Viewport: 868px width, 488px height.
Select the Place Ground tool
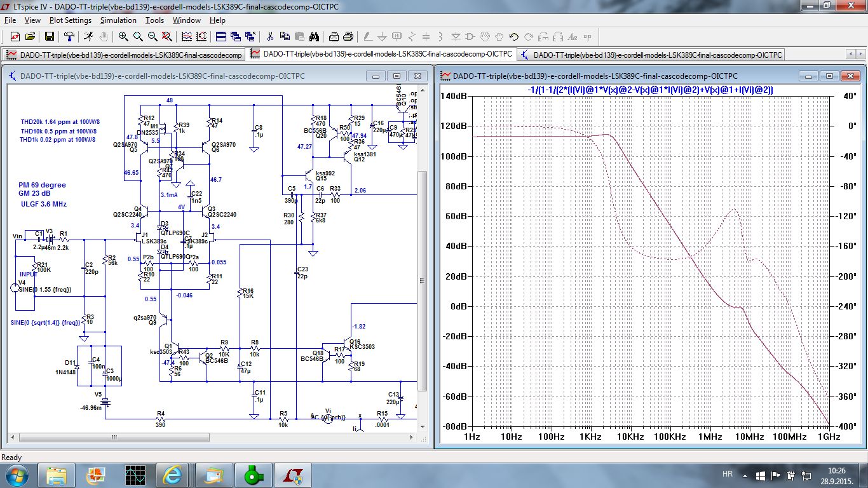(383, 37)
